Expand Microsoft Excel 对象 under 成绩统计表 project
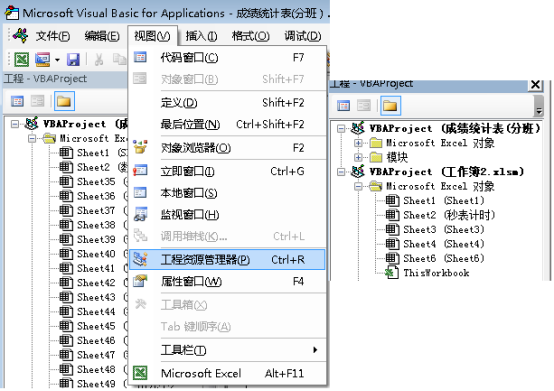This screenshot has height=391, width=554. point(358,143)
